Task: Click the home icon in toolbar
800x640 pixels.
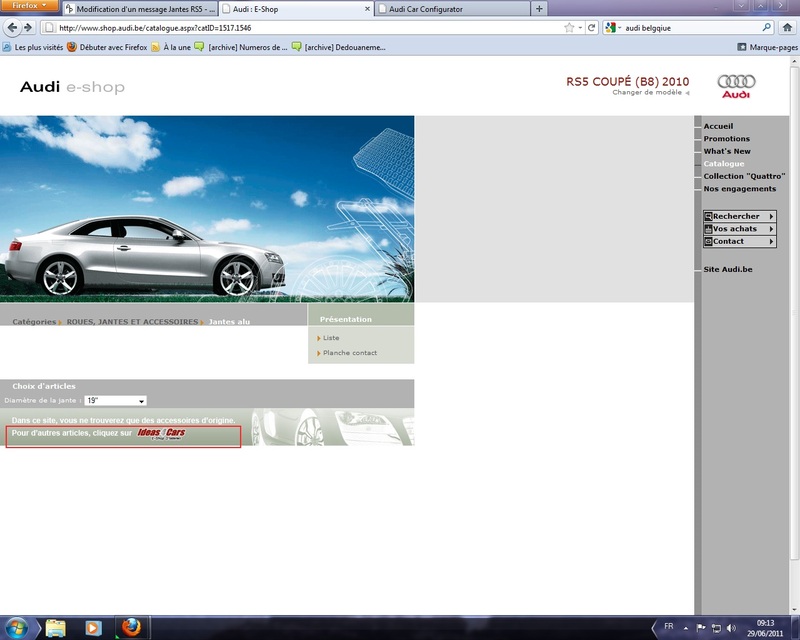Action: [787, 28]
